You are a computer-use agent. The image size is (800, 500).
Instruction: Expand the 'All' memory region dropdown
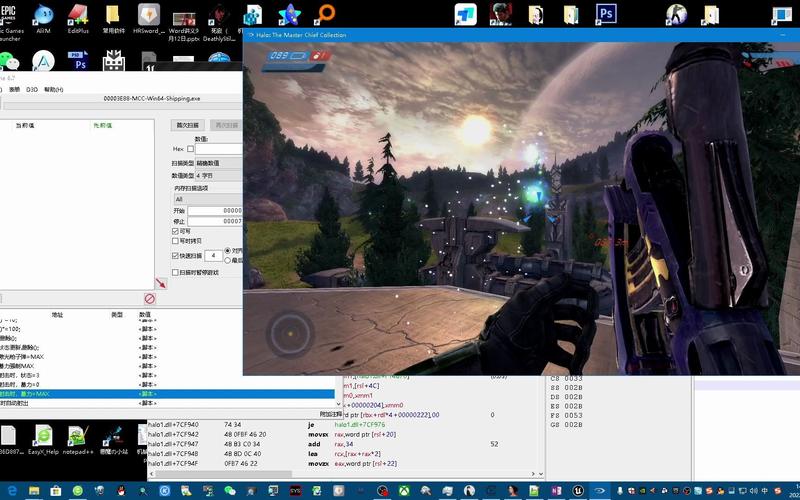click(208, 199)
